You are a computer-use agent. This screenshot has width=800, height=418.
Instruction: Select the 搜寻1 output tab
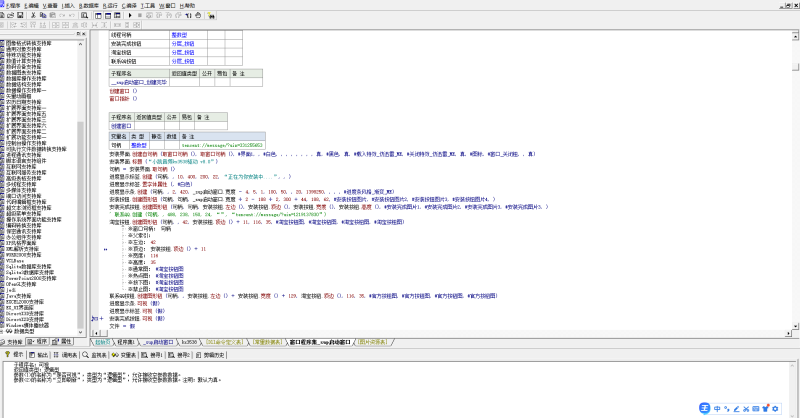pos(152,355)
